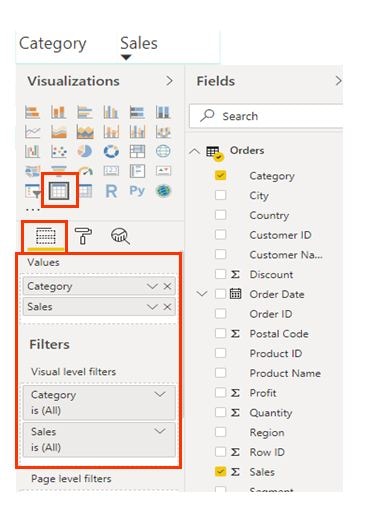Select the stacked bar chart visual

[x=32, y=112]
